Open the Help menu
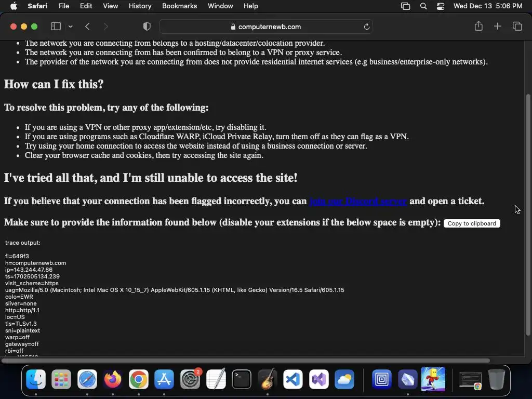 (251, 6)
